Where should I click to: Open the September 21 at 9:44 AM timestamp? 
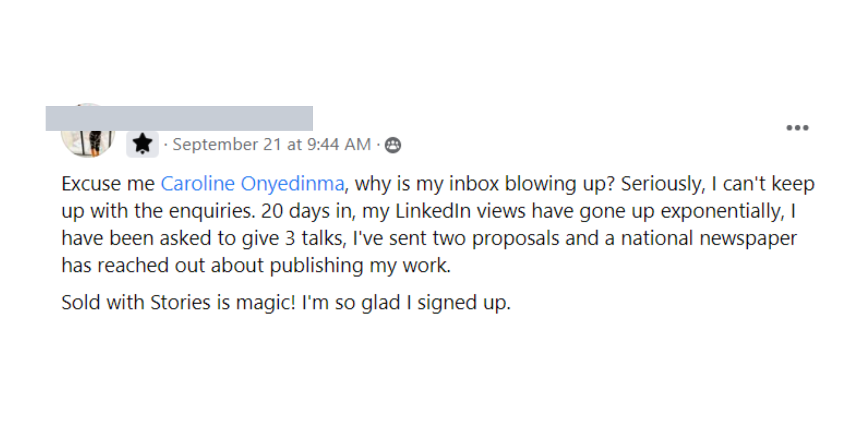(272, 145)
